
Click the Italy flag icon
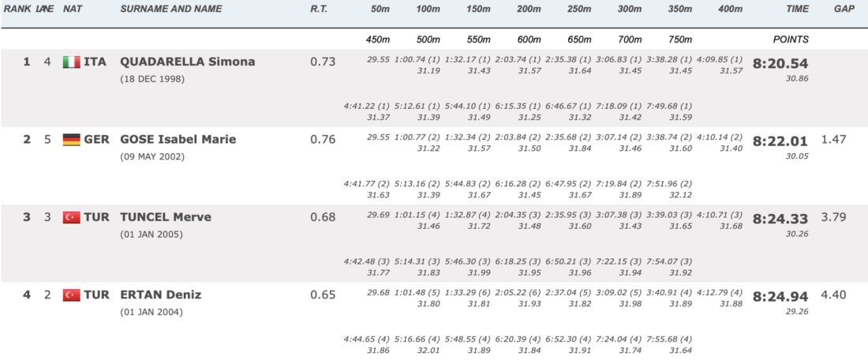[71, 62]
